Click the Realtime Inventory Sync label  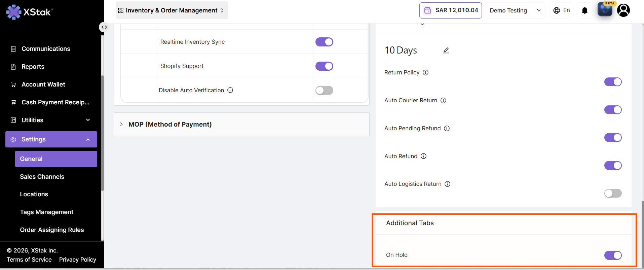tap(192, 42)
